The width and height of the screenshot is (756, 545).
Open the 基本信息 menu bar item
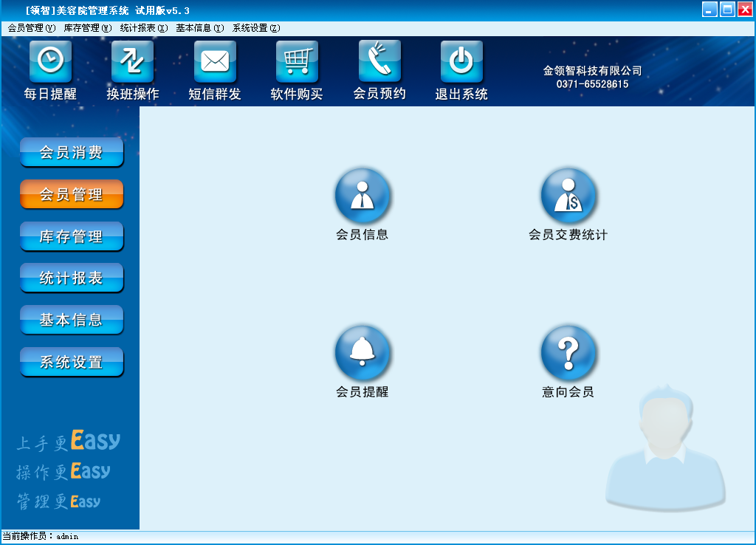[x=199, y=28]
